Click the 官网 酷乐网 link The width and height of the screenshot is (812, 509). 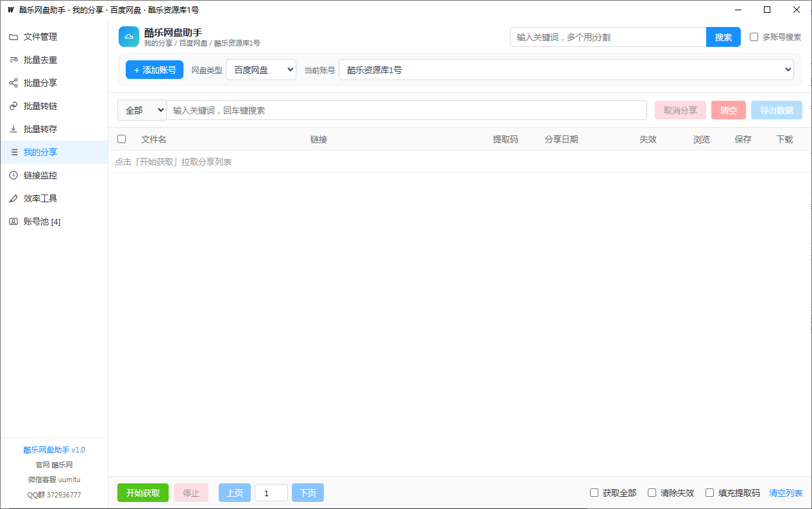click(55, 465)
